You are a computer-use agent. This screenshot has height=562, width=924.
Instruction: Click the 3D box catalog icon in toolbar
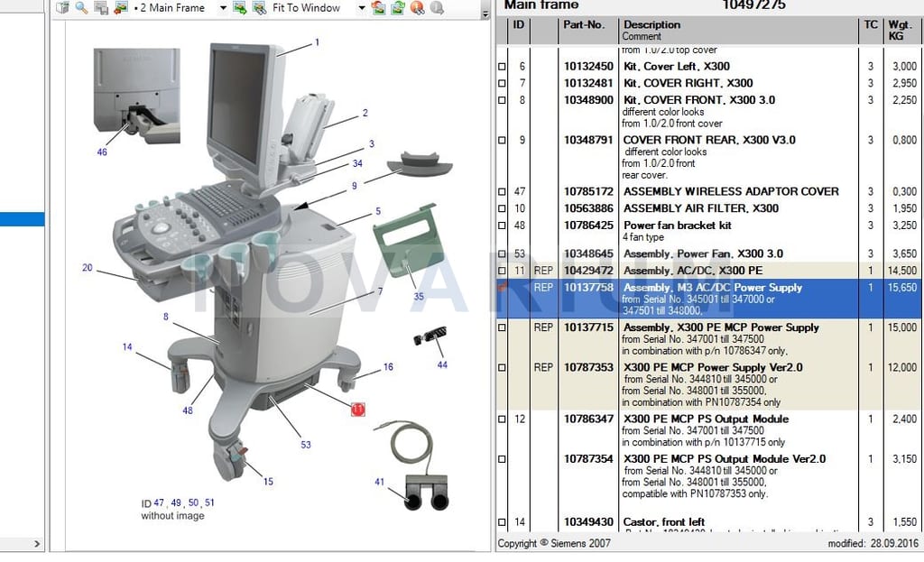pos(62,7)
